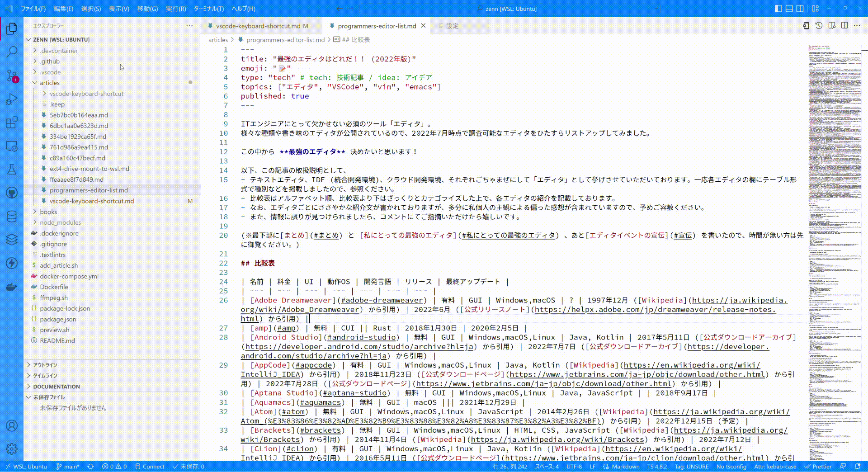Viewport: 868px width, 472px height.
Task: Open the Run and Debug view
Action: 12,99
